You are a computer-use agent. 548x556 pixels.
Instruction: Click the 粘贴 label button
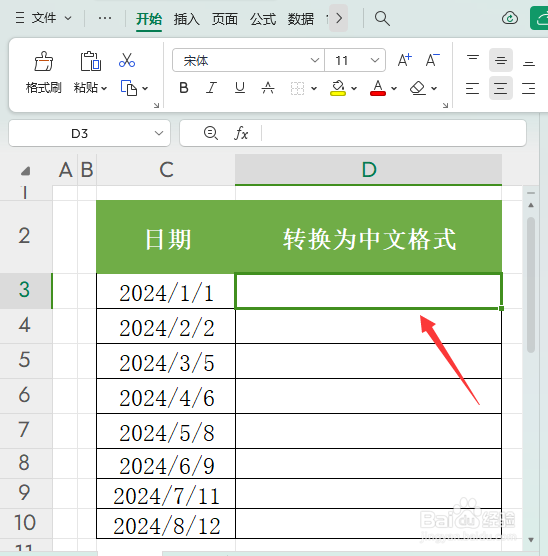tap(85, 88)
